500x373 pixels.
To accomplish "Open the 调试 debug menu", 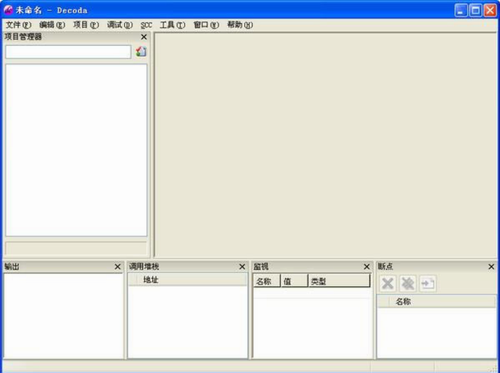I will coord(120,25).
